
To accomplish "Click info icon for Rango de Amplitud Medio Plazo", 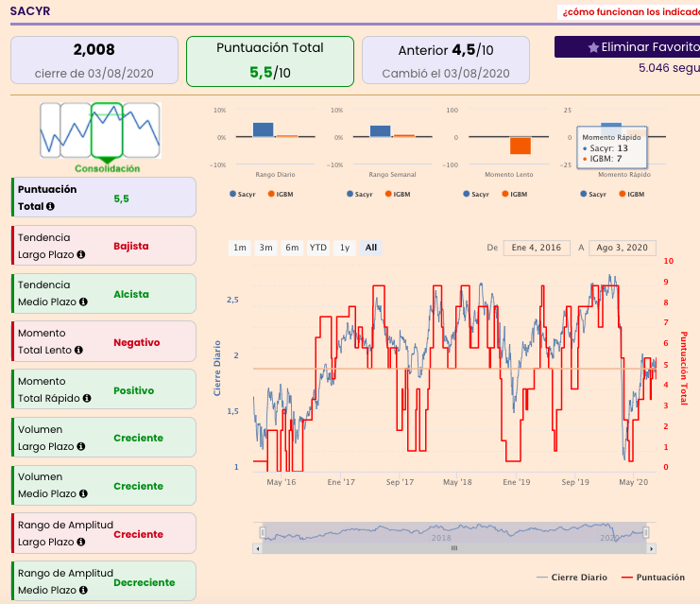I will 83,590.
